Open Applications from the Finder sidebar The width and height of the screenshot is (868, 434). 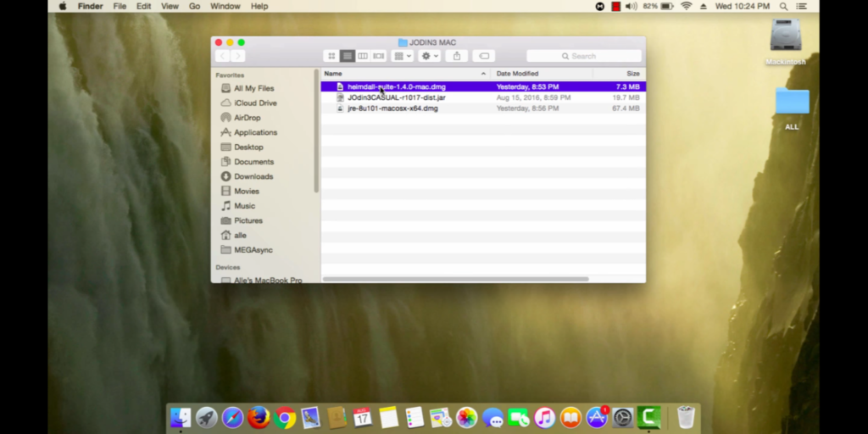pyautogui.click(x=255, y=132)
